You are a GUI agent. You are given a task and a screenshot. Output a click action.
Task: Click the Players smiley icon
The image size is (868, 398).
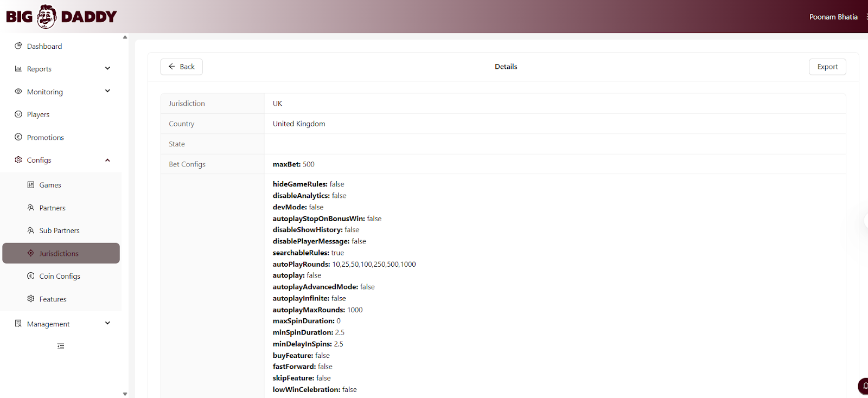(x=18, y=114)
